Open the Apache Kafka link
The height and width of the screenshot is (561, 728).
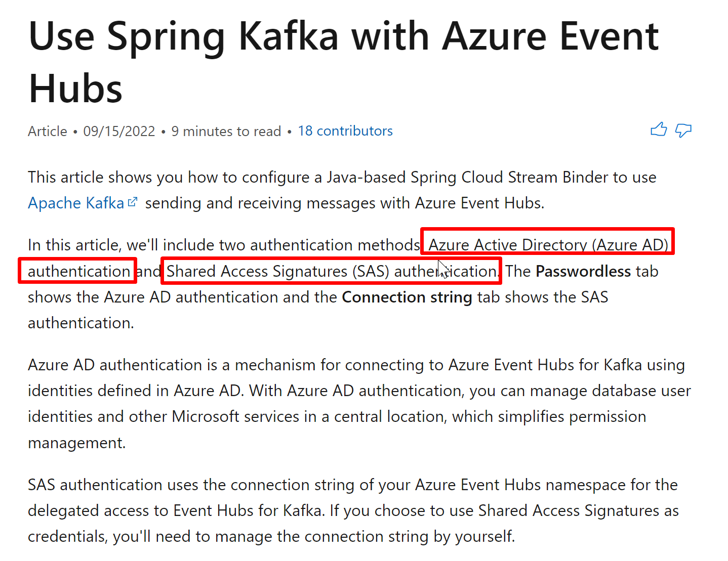(x=76, y=203)
